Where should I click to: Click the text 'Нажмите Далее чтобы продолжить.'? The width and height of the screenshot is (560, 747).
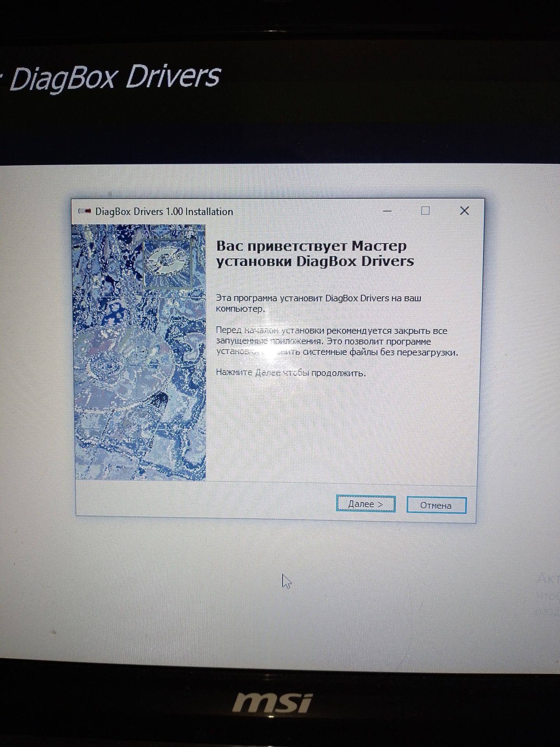(x=291, y=373)
